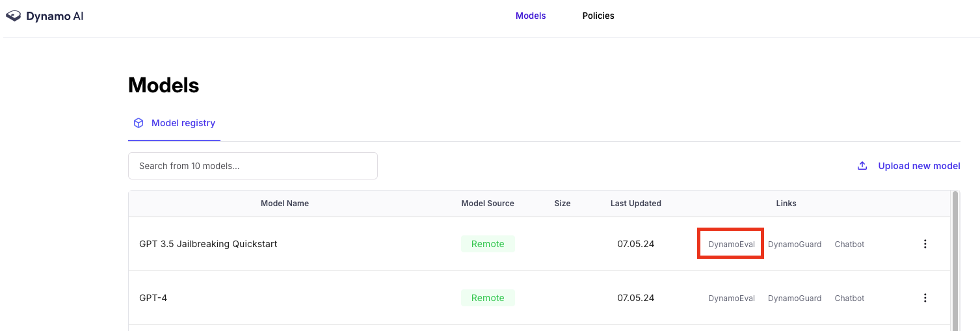Open Chatbot for GPT 3.5 Jailbreaking Quickstart
This screenshot has width=980, height=331.
point(849,245)
